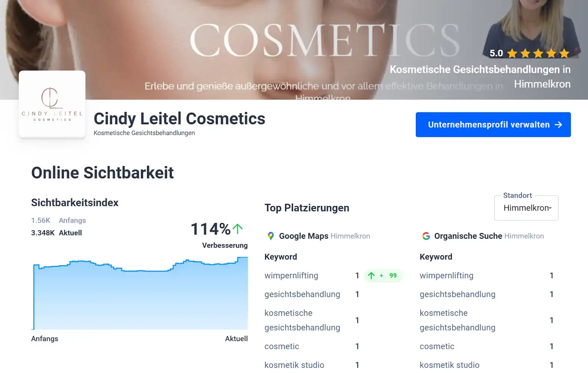Click the Google G logo icon
The height and width of the screenshot is (373, 588).
(x=426, y=236)
